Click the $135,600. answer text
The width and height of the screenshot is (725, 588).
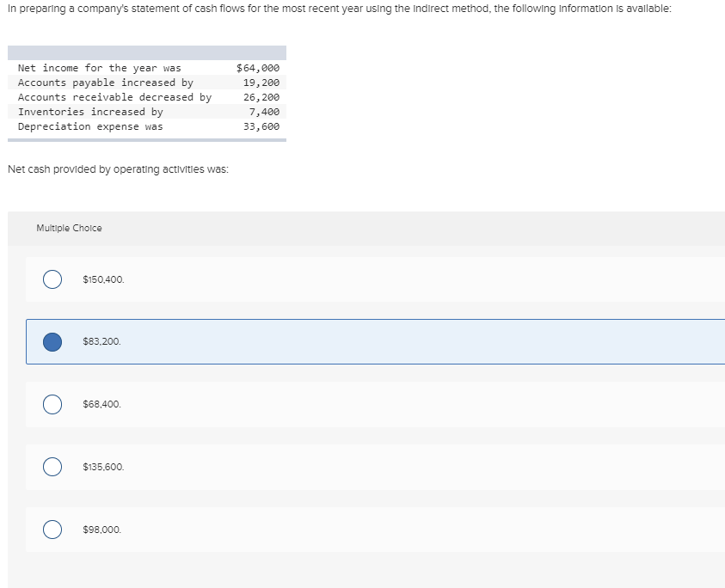pos(103,467)
